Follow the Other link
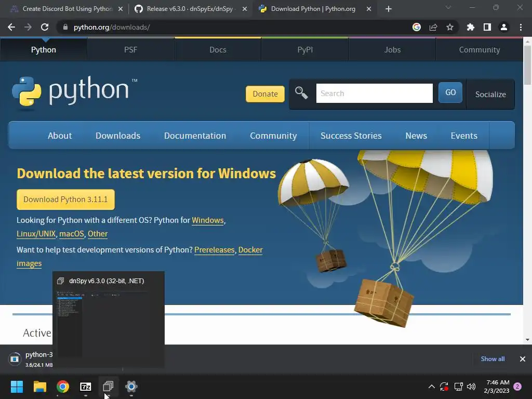The image size is (532, 399). 98,234
